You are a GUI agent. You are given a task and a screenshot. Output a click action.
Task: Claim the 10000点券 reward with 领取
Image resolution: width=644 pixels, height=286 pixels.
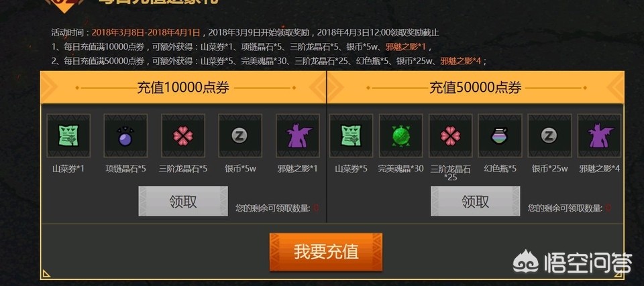[x=183, y=201]
